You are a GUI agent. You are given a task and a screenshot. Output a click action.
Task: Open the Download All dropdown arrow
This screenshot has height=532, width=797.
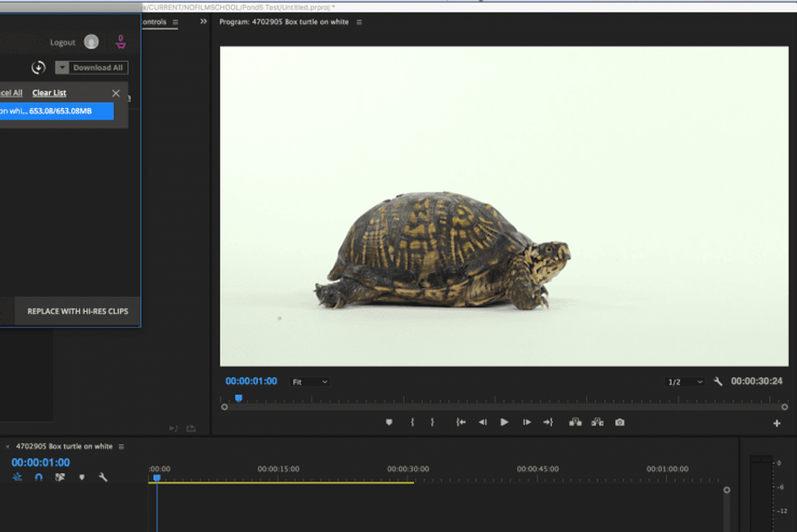[x=62, y=68]
